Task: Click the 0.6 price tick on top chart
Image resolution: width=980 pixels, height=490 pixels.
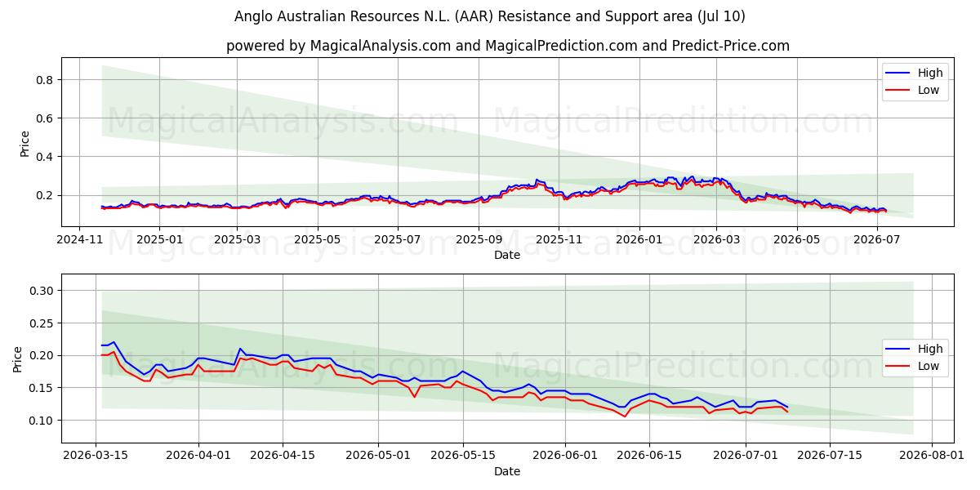Action: coord(44,118)
